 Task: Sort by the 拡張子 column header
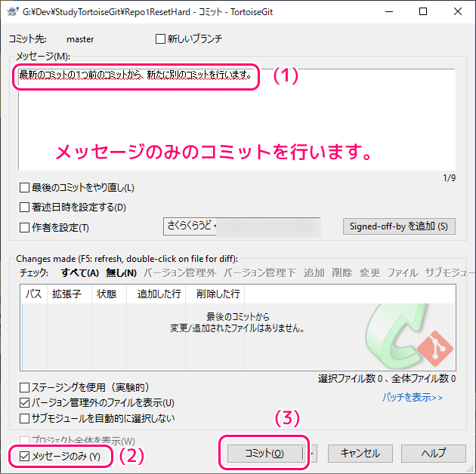[x=70, y=294]
